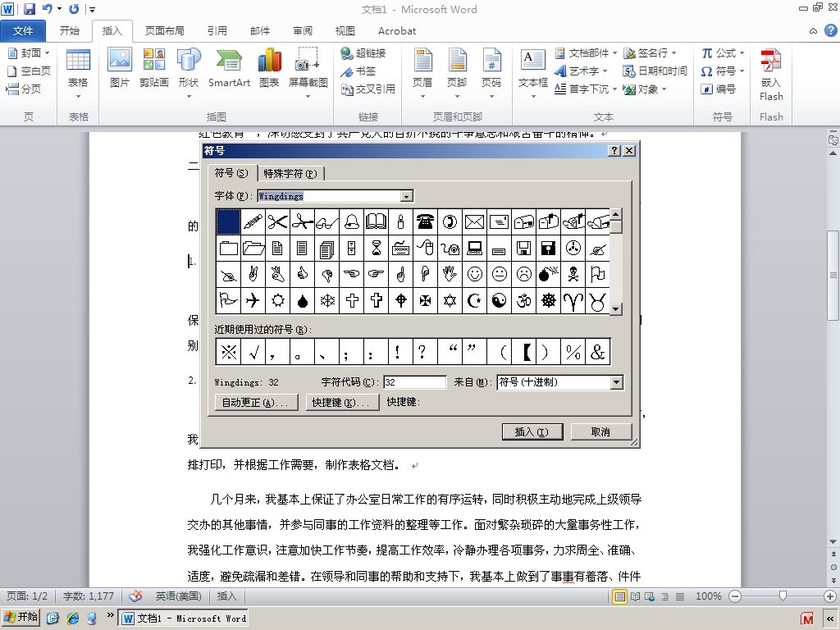Switch to the References (引用) tab

point(217,31)
